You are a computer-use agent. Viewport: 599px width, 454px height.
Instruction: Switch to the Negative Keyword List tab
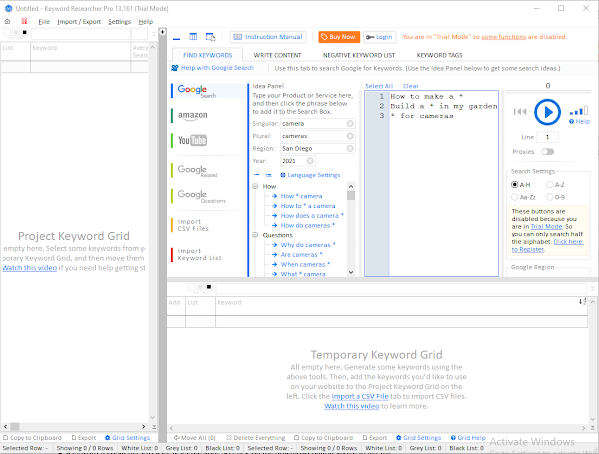(x=359, y=55)
